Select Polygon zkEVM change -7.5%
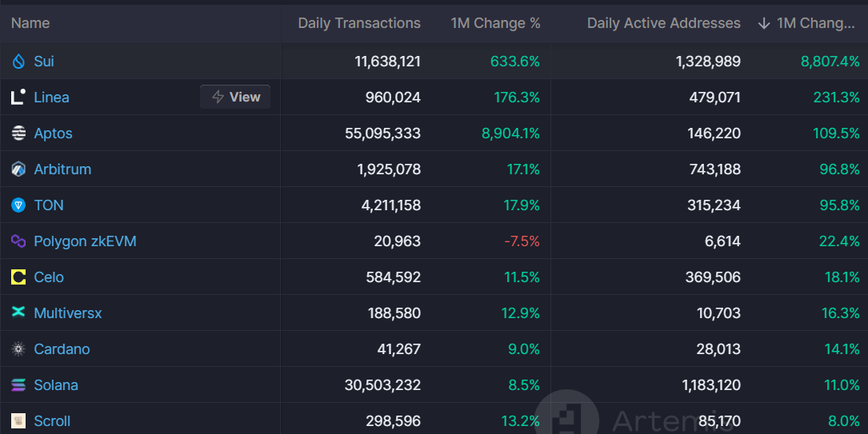The height and width of the screenshot is (434, 868). click(522, 241)
